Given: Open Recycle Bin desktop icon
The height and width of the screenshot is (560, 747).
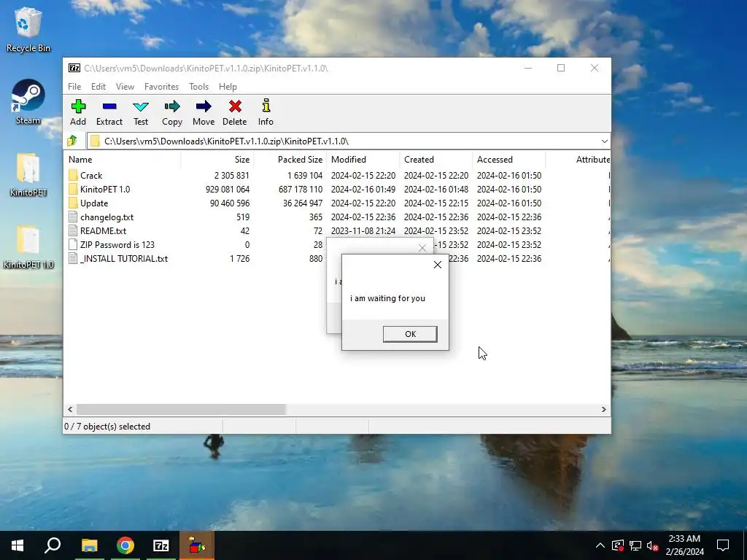Looking at the screenshot, I should [28, 29].
